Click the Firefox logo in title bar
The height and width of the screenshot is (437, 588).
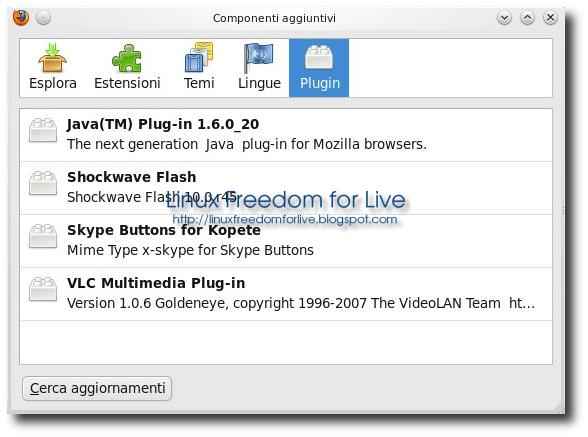pos(21,17)
